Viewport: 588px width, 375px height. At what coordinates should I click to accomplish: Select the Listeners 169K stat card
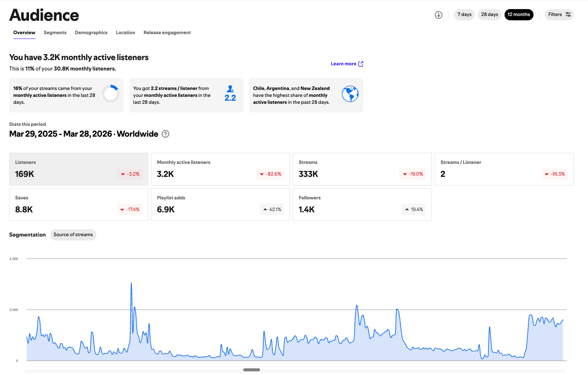[x=79, y=169]
